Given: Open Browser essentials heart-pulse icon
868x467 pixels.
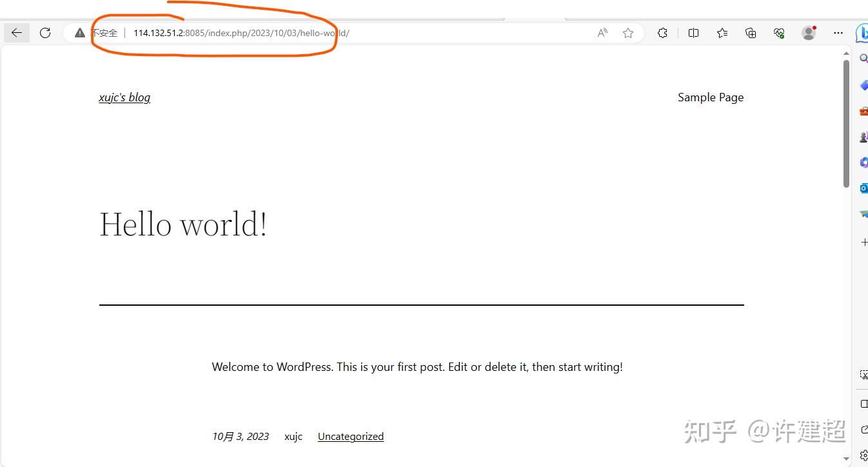Looking at the screenshot, I should (779, 33).
